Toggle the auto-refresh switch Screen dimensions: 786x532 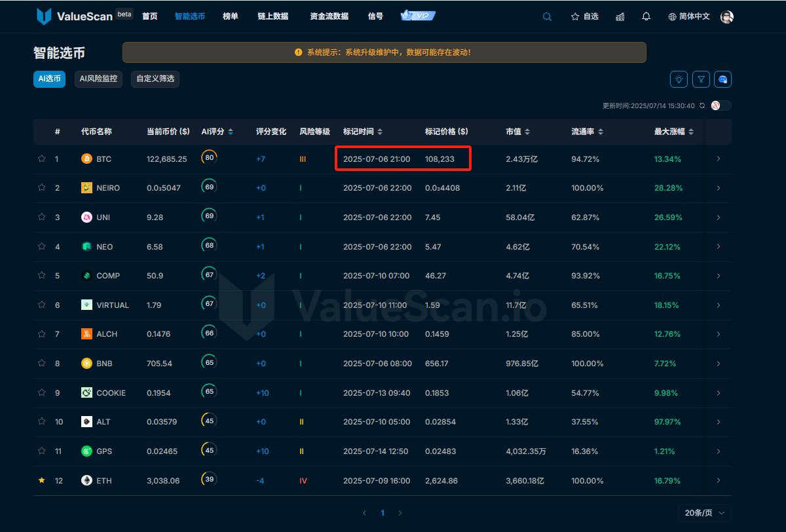(x=720, y=105)
